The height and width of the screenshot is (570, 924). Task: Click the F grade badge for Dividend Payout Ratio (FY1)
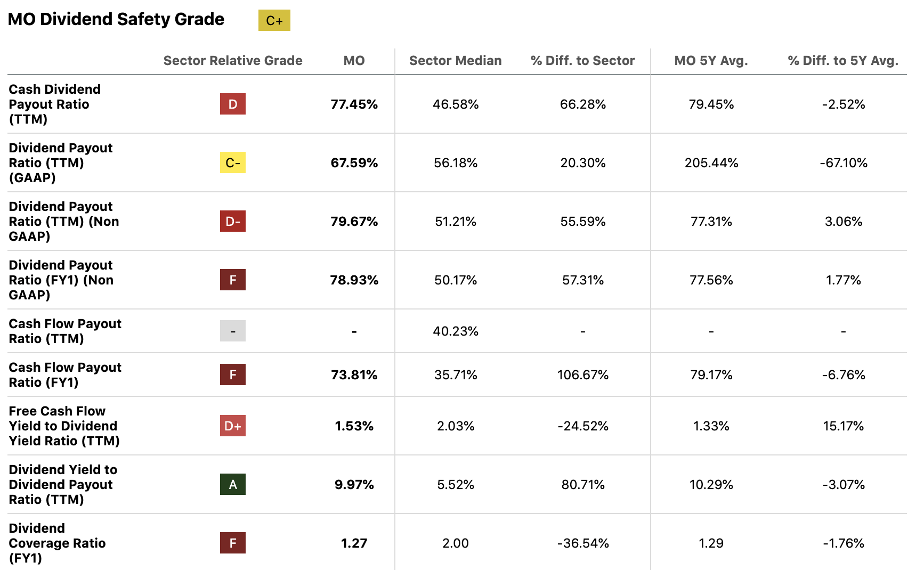tap(232, 280)
